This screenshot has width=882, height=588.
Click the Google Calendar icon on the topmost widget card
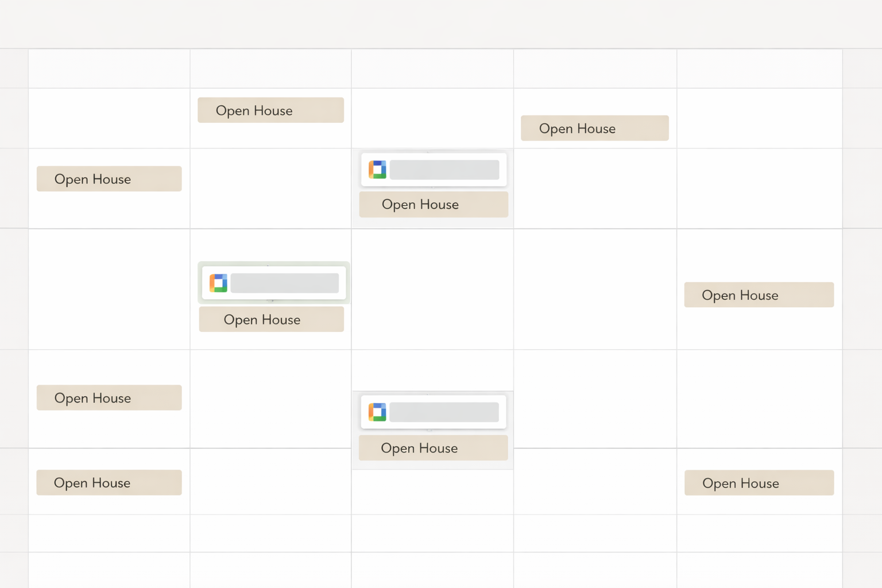377,169
